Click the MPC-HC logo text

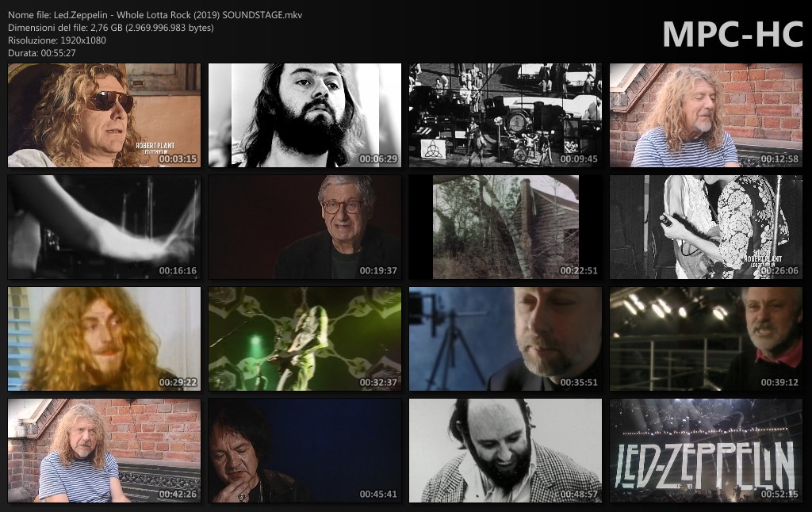pyautogui.click(x=732, y=33)
